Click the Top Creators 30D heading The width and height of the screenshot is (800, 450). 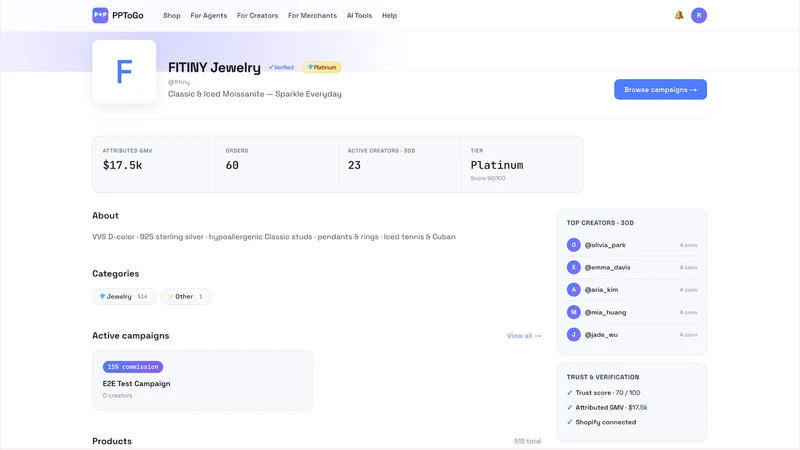click(600, 223)
